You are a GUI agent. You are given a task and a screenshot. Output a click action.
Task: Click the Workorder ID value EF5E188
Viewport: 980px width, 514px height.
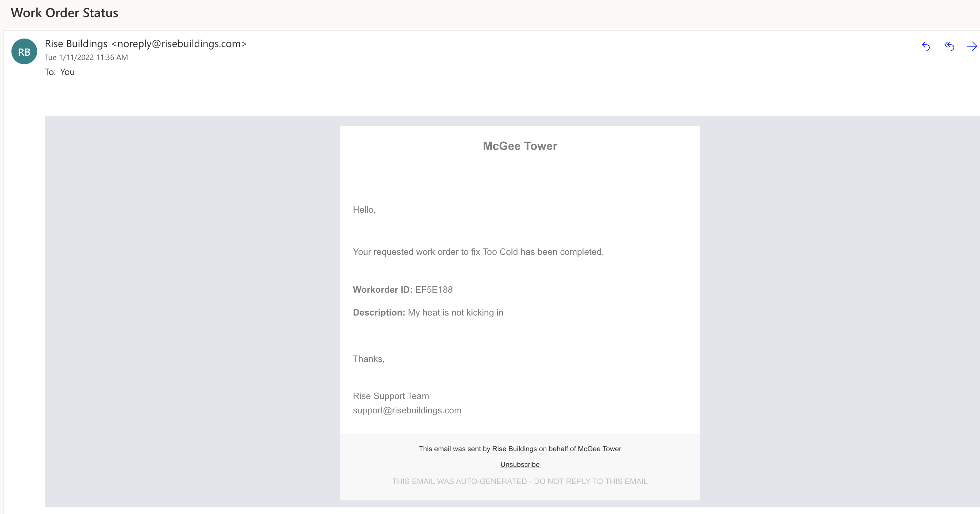coord(434,290)
